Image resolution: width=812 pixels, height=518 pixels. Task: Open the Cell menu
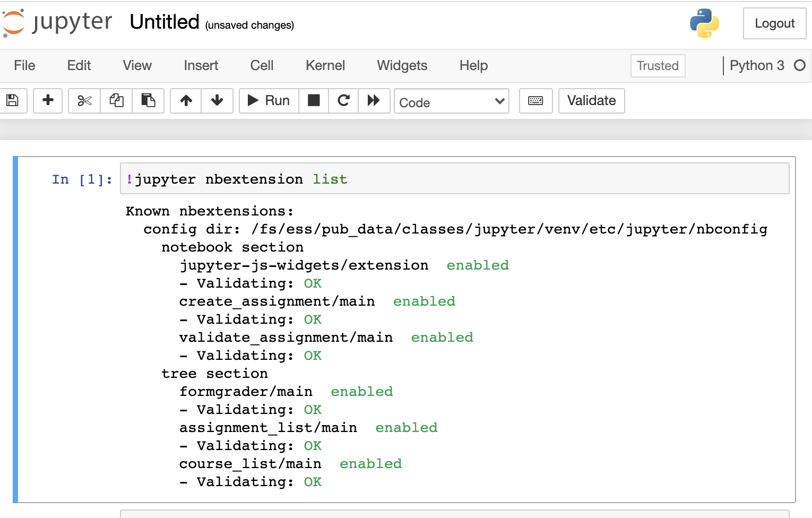(262, 65)
